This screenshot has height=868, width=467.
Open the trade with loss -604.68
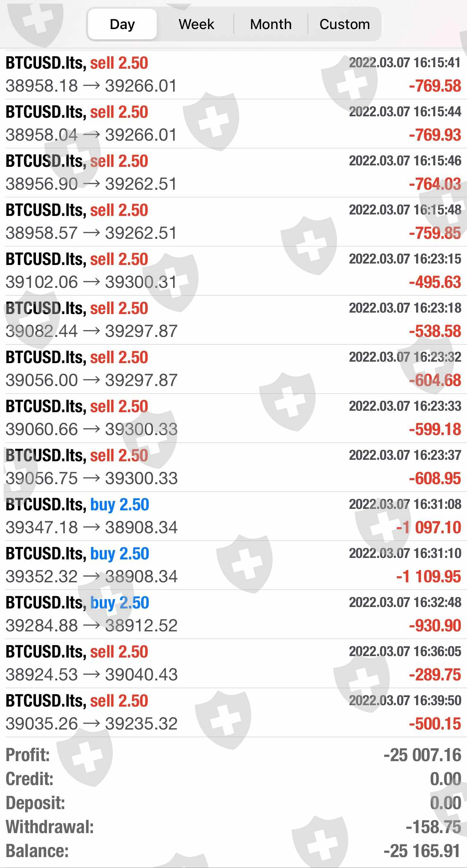tap(233, 369)
